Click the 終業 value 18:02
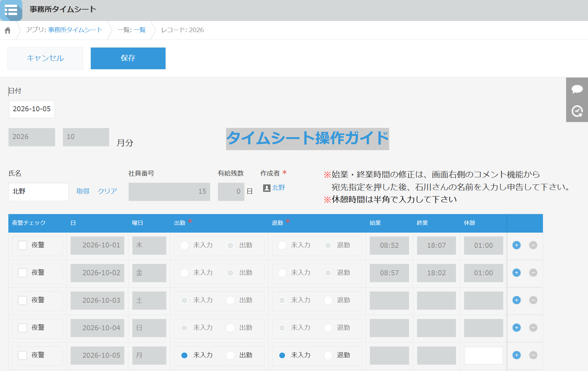Screen dimensions: 588x371 tap(436, 273)
